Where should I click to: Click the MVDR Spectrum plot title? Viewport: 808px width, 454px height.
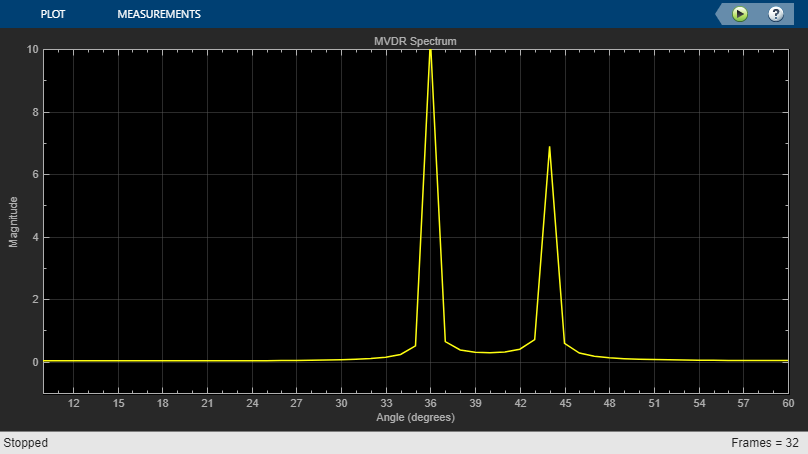415,41
